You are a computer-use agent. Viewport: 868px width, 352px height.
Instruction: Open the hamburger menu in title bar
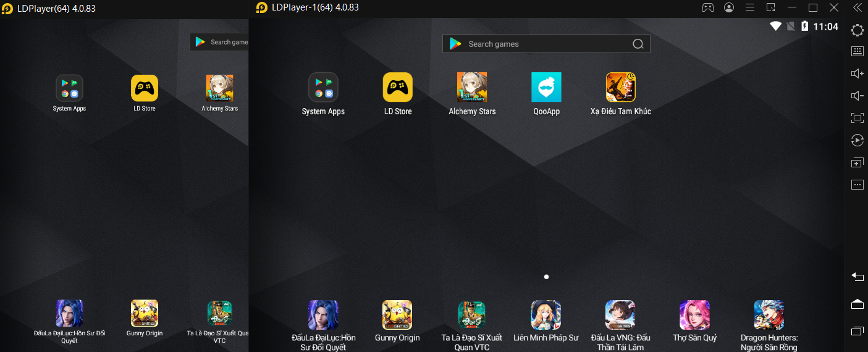750,7
